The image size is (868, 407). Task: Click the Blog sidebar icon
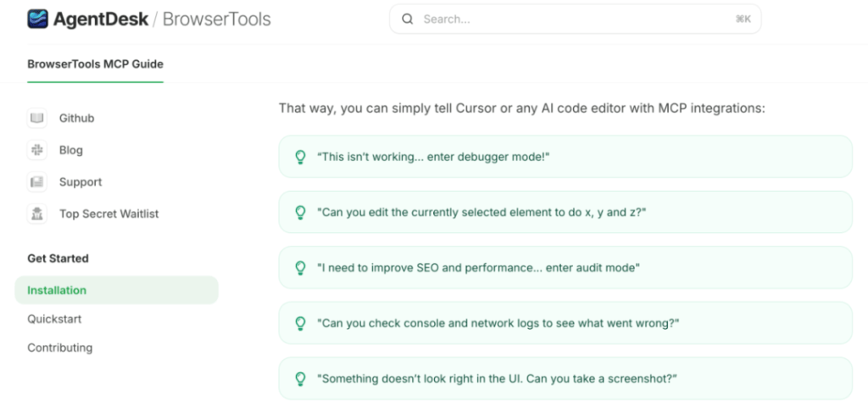[x=37, y=150]
